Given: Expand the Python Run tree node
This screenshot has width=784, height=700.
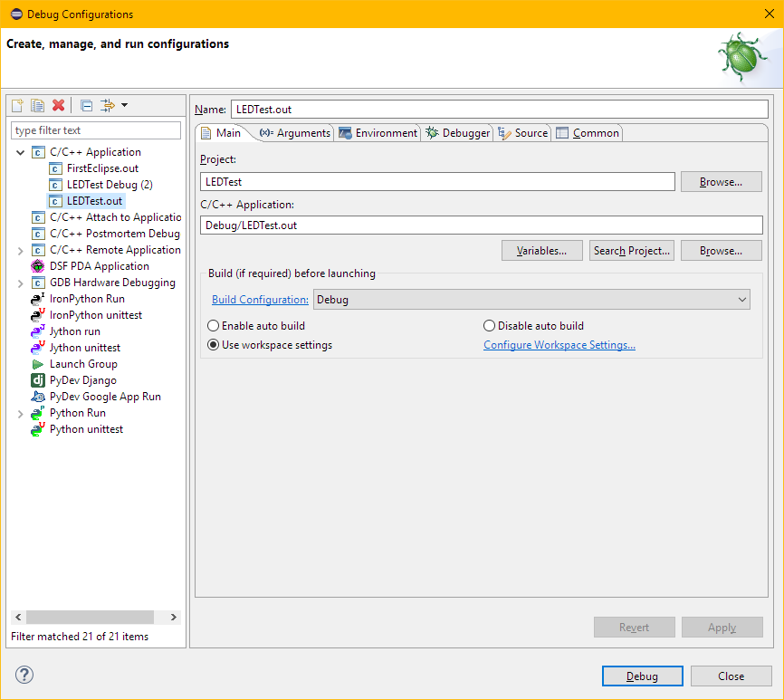Looking at the screenshot, I should (21, 413).
